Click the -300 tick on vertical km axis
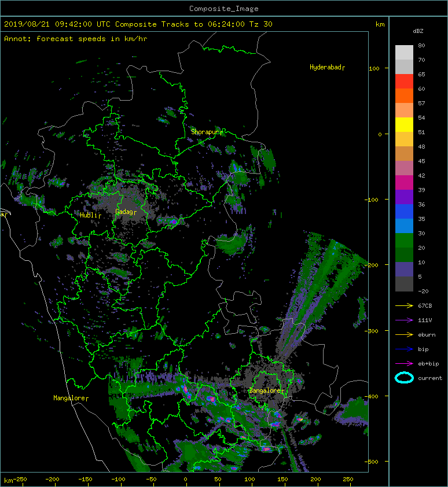Image resolution: width=448 pixels, height=487 pixels. (x=373, y=331)
